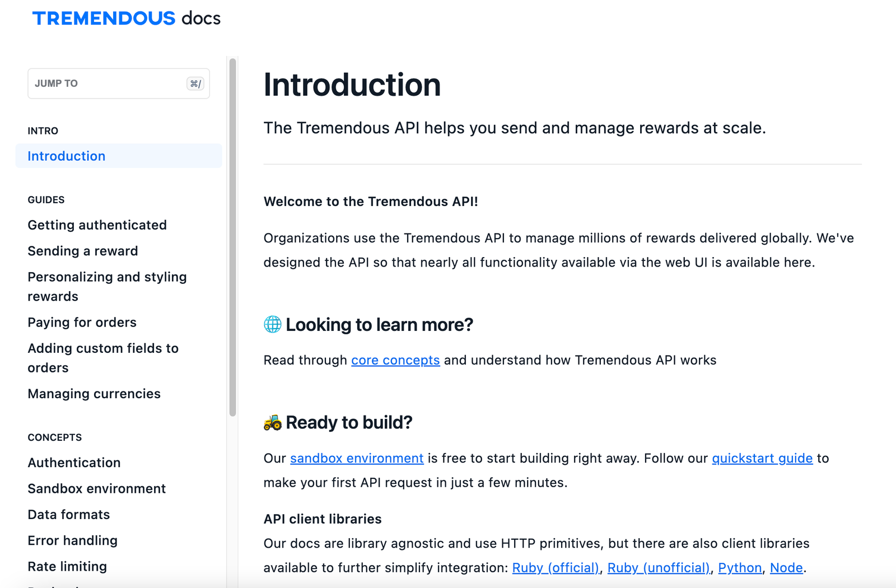The width and height of the screenshot is (896, 588).
Task: Click the Tremendous docs logo
Action: pos(127,18)
